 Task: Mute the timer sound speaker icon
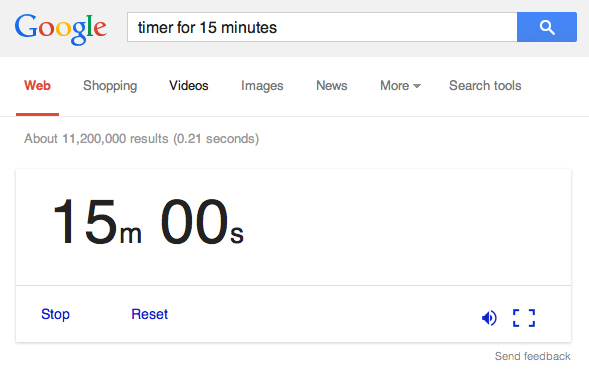(489, 318)
